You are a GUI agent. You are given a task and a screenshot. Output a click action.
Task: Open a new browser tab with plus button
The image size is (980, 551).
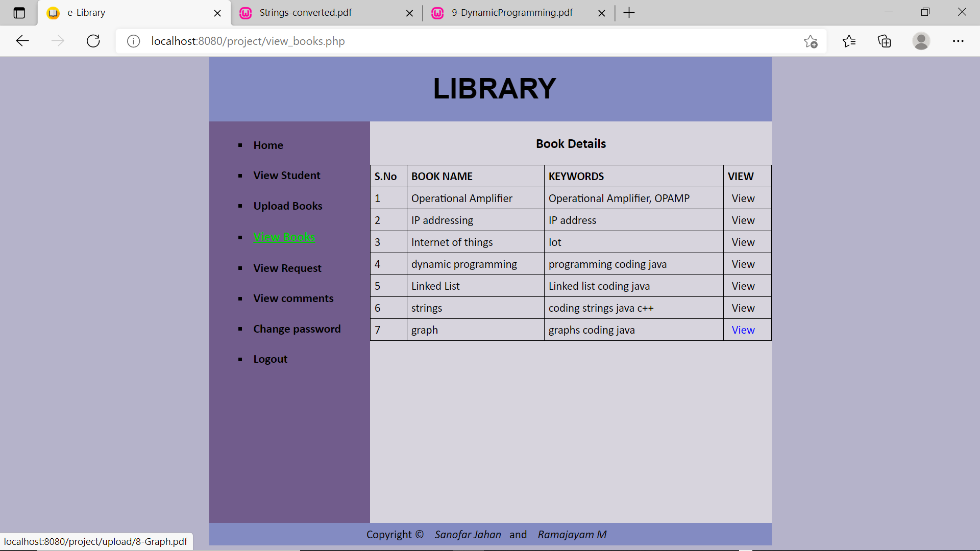pos(629,13)
